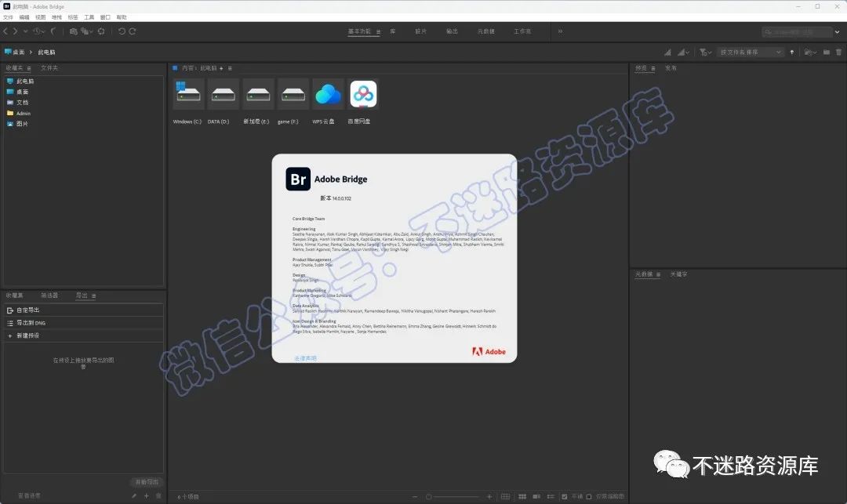Open thumbnail quality options dropdown icon
The width and height of the screenshot is (847, 504).
point(683,53)
